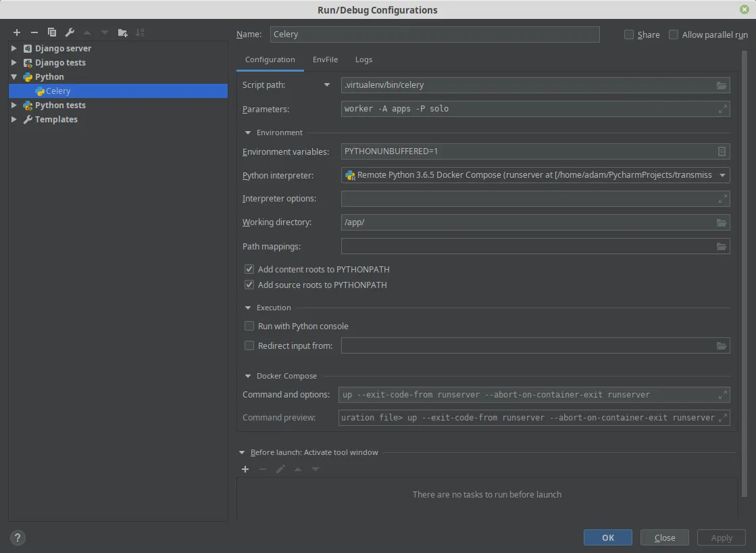Screen dimensions: 756x553
Task: Enable Redirect input from checkbox
Action: 249,345
